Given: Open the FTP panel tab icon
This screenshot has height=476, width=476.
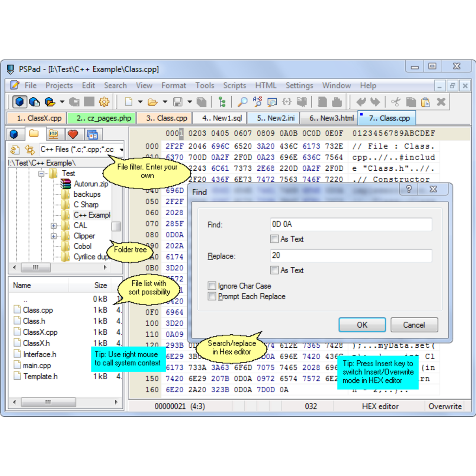Looking at the screenshot, I should pyautogui.click(x=53, y=134).
